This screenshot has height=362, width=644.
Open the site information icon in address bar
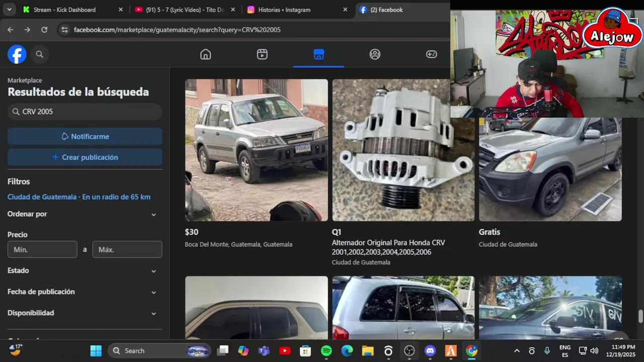(x=64, y=30)
